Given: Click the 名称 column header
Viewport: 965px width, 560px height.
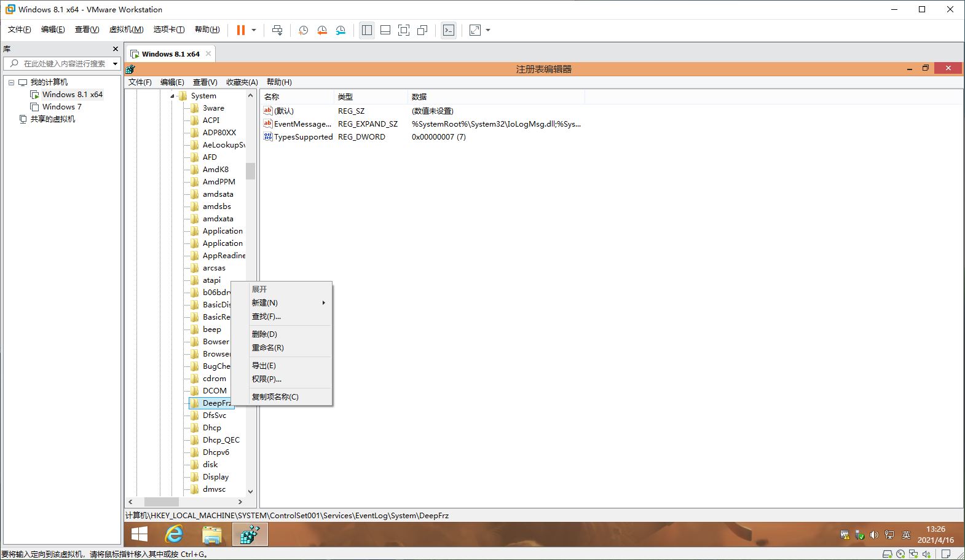Looking at the screenshot, I should click(297, 97).
